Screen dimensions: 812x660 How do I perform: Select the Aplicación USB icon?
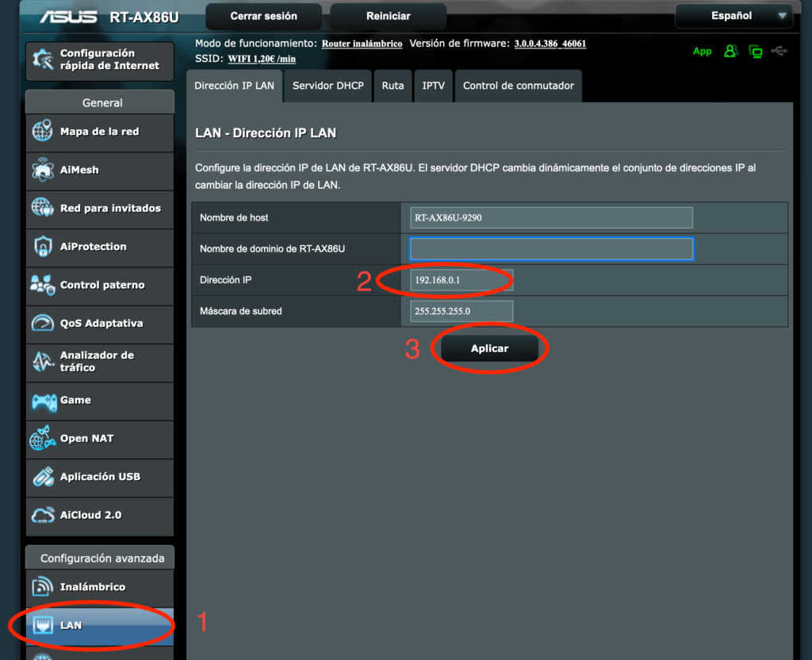pyautogui.click(x=43, y=476)
